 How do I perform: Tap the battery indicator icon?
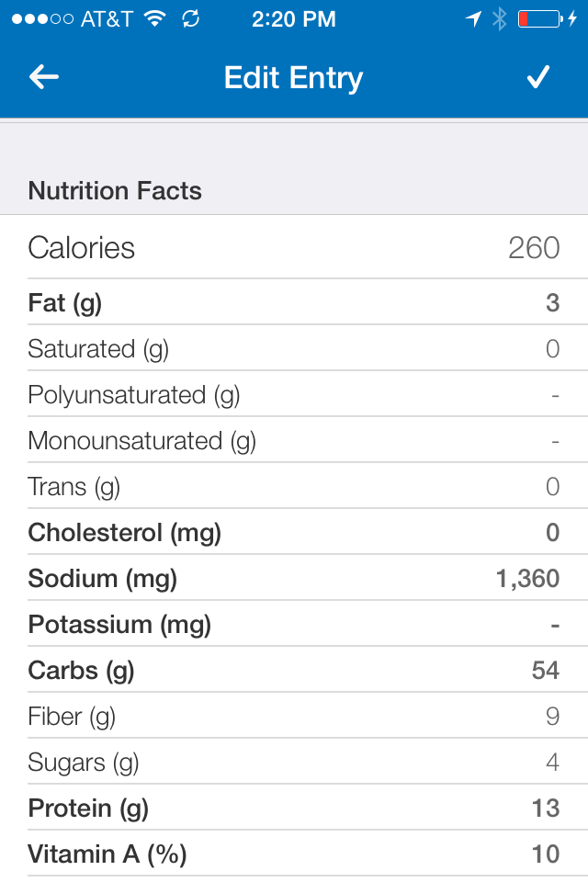[x=539, y=19]
